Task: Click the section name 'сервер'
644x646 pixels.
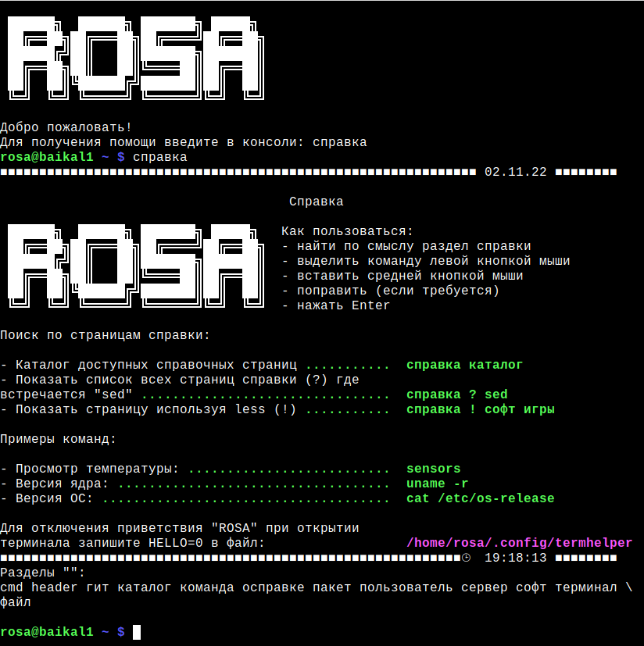Action: click(484, 587)
